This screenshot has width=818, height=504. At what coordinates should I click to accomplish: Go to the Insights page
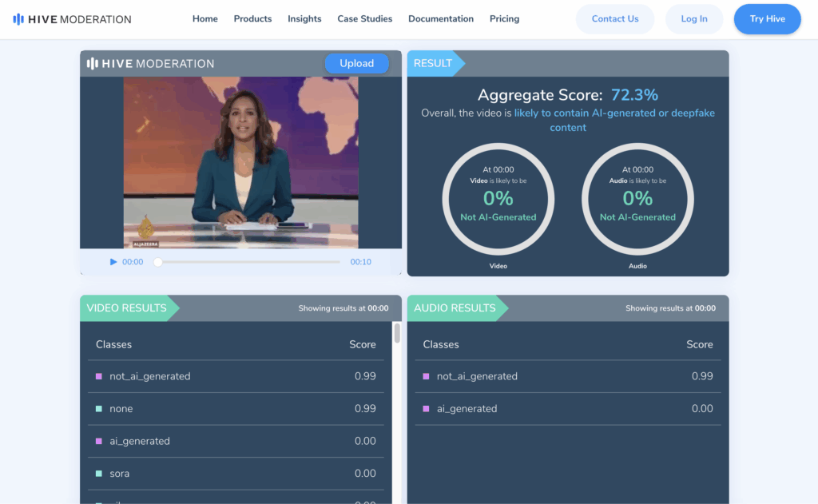[304, 19]
